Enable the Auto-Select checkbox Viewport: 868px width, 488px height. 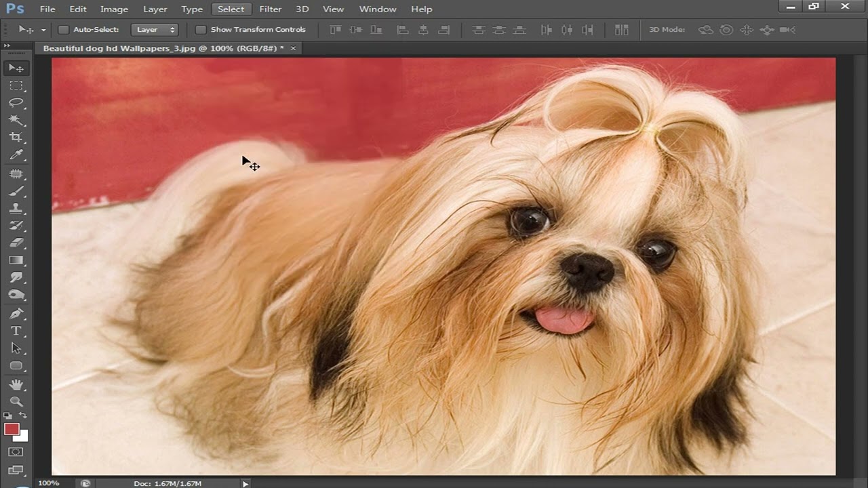64,30
